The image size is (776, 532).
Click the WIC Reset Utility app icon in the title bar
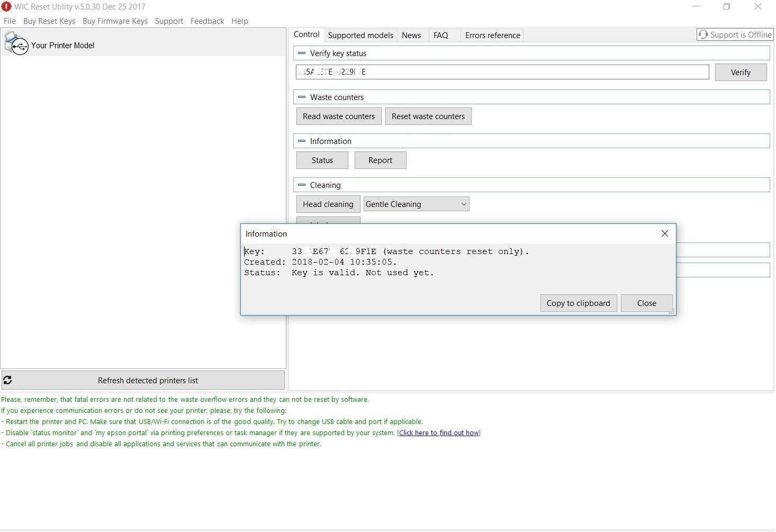click(6, 6)
